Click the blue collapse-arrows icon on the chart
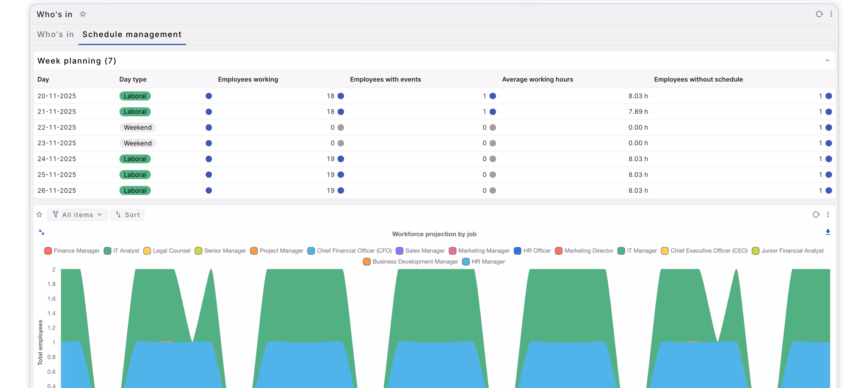 (41, 232)
